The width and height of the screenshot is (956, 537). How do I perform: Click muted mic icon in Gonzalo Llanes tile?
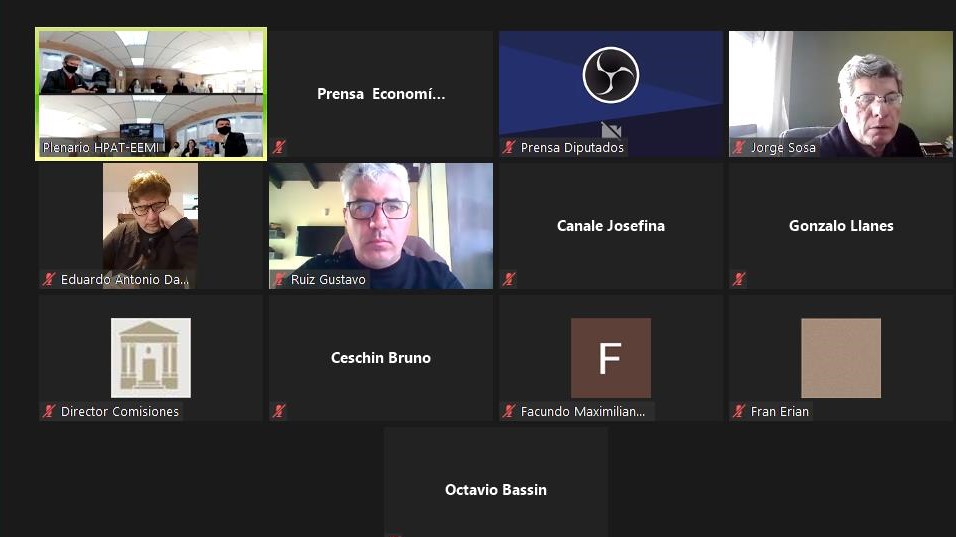739,279
